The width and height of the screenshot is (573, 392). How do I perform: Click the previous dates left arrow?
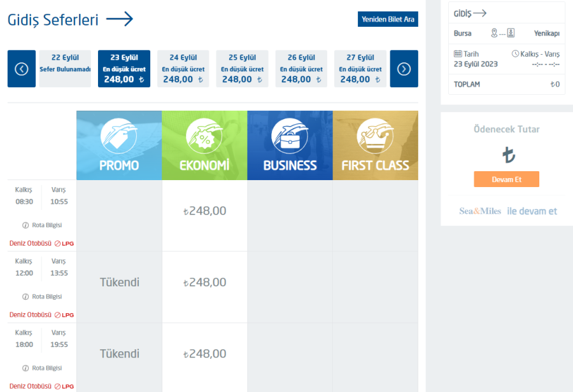pos(22,69)
